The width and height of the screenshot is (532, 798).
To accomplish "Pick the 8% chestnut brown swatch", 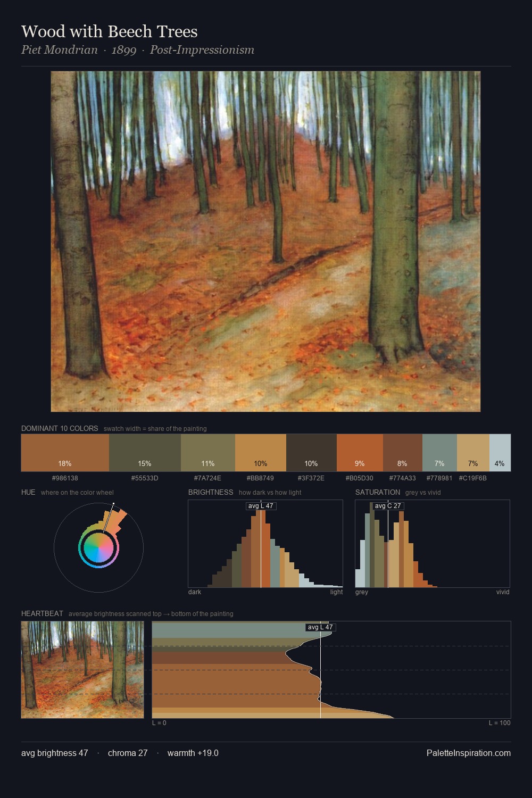I will pos(403,453).
